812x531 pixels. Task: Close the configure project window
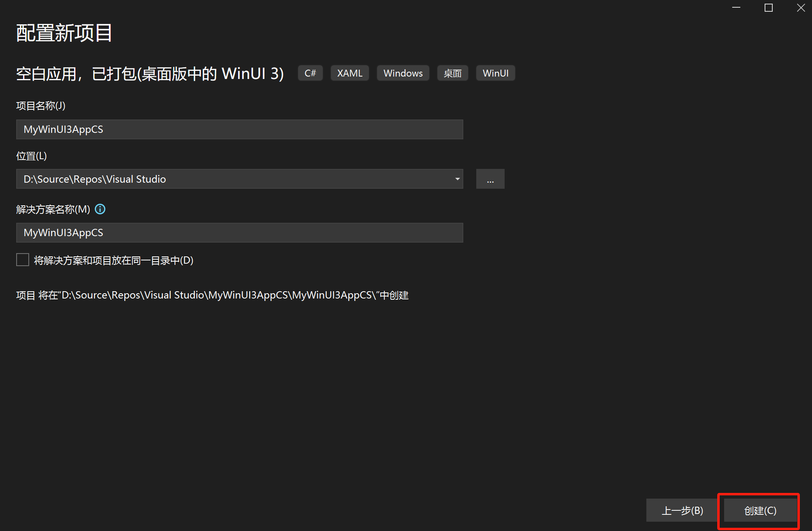(801, 8)
